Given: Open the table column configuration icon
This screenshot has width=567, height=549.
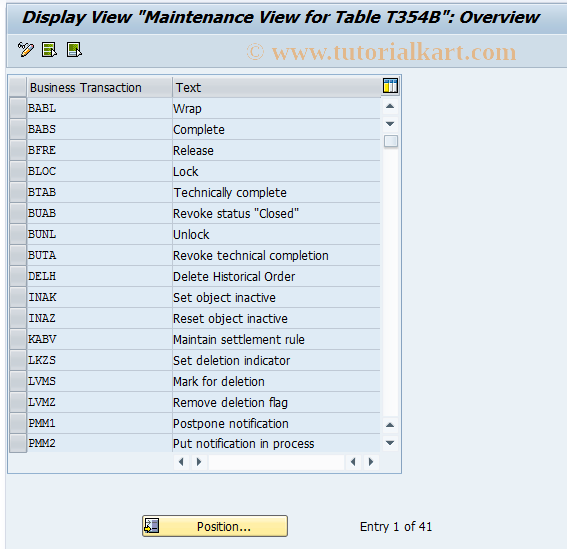Looking at the screenshot, I should click(390, 86).
